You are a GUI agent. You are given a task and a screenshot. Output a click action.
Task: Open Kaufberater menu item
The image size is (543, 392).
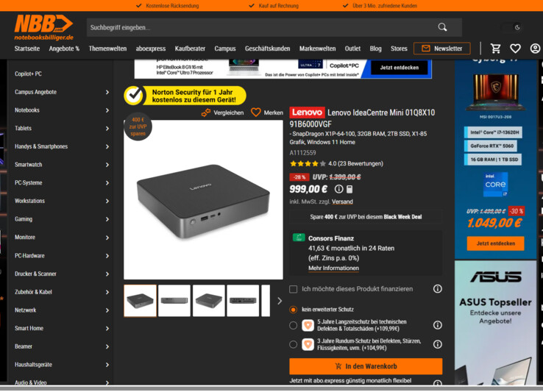(190, 49)
